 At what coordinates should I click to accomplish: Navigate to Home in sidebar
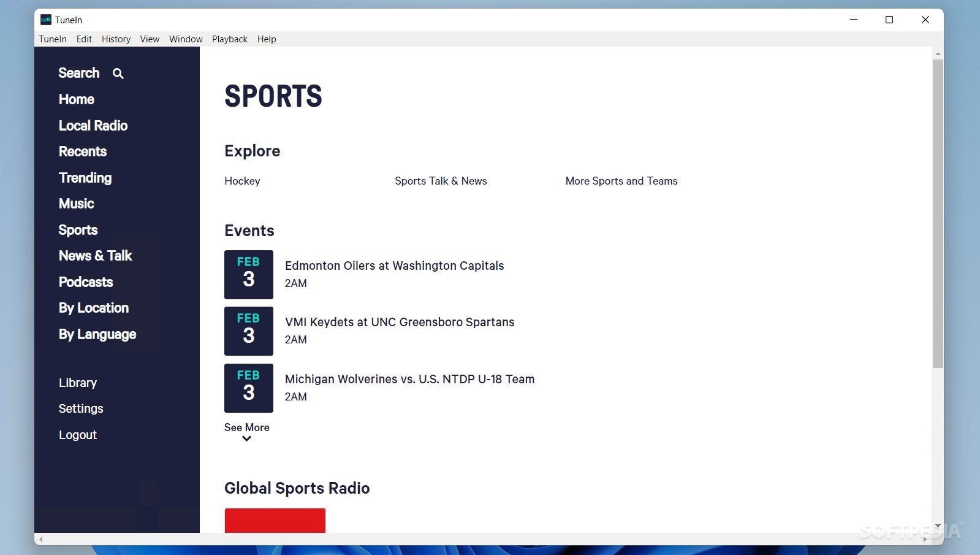coord(77,99)
